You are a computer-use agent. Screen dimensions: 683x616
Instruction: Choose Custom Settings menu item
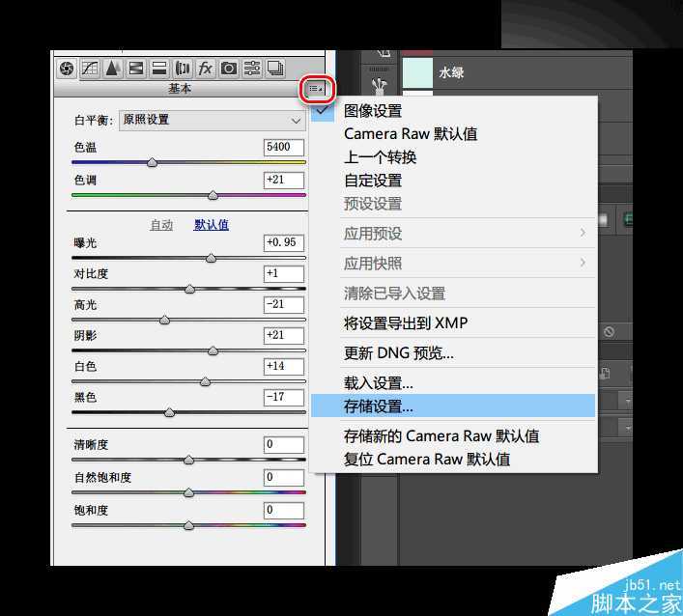pos(453,181)
